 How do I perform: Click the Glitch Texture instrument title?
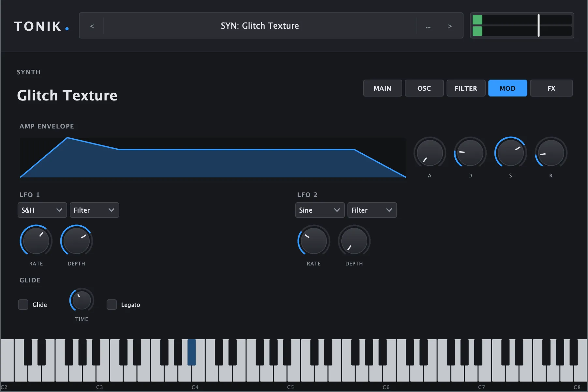(x=67, y=96)
